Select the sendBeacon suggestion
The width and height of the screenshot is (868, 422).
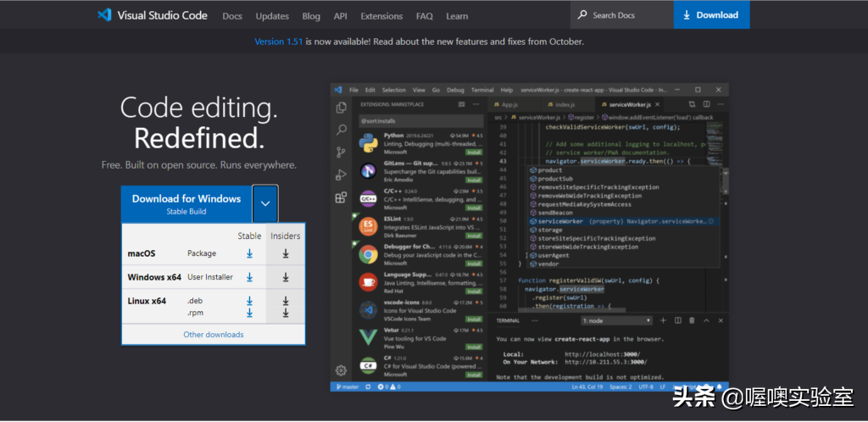[624, 213]
